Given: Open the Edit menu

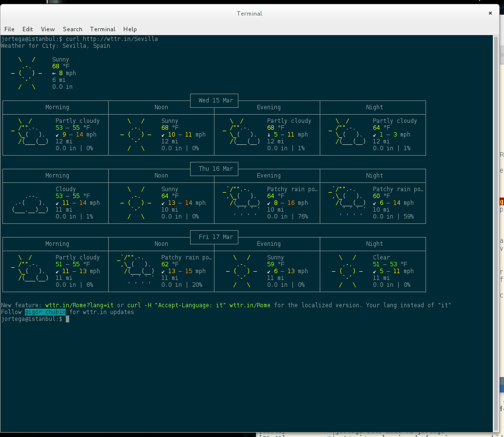Looking at the screenshot, I should tap(27, 29).
